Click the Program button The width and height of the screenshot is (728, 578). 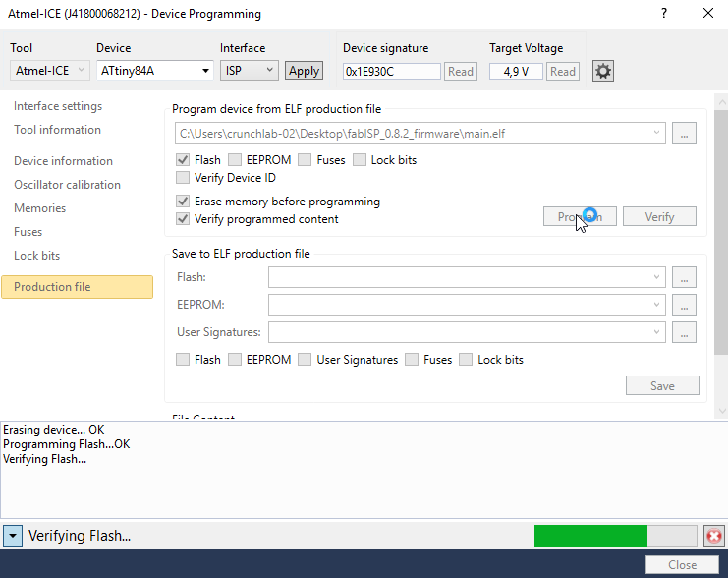pyautogui.click(x=580, y=216)
